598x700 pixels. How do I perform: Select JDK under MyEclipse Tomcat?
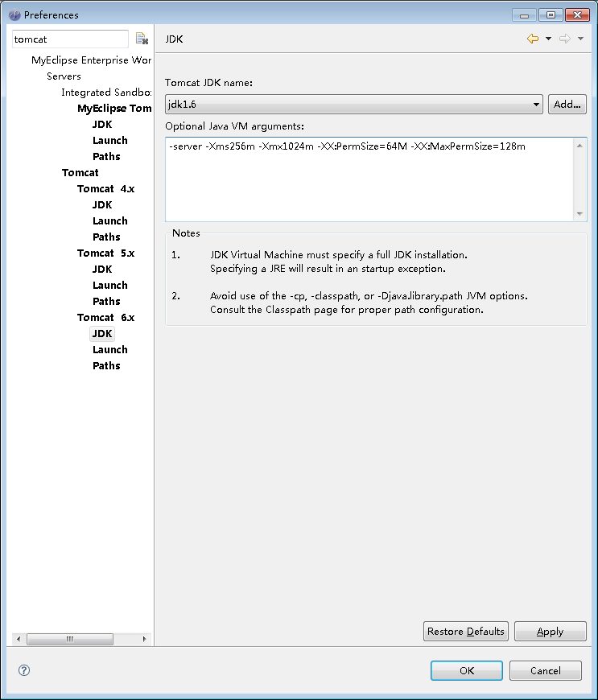tap(102, 125)
